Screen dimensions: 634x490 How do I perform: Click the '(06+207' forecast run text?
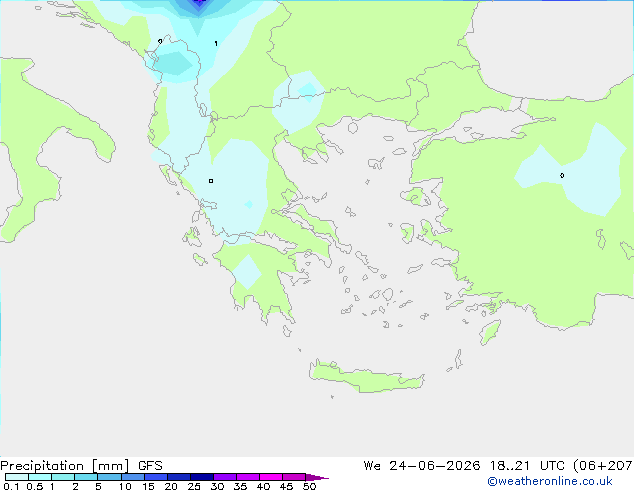pos(603,466)
